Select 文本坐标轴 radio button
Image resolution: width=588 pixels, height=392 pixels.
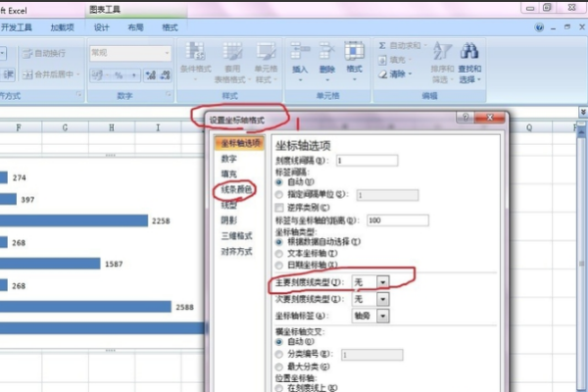tap(278, 254)
